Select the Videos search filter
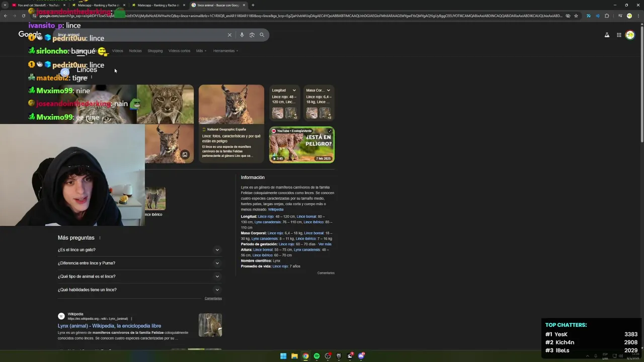644x362 pixels. (x=117, y=51)
